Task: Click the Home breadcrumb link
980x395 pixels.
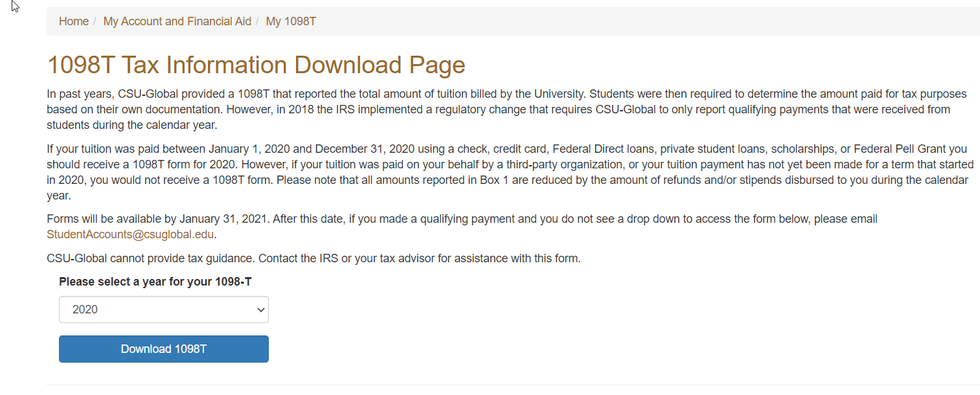Action: pyautogui.click(x=73, y=21)
